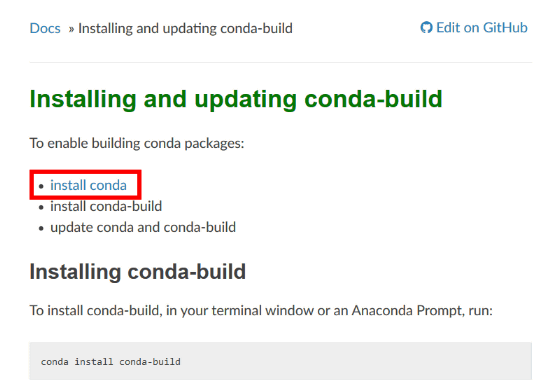The height and width of the screenshot is (391, 560).
Task: Select the update conda and conda-build item
Action: [x=143, y=227]
